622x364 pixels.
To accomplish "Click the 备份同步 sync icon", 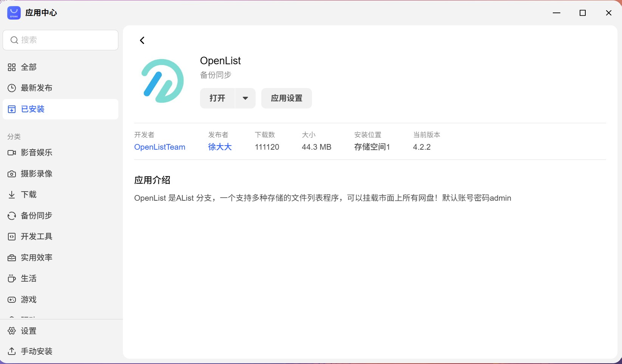I will point(12,216).
